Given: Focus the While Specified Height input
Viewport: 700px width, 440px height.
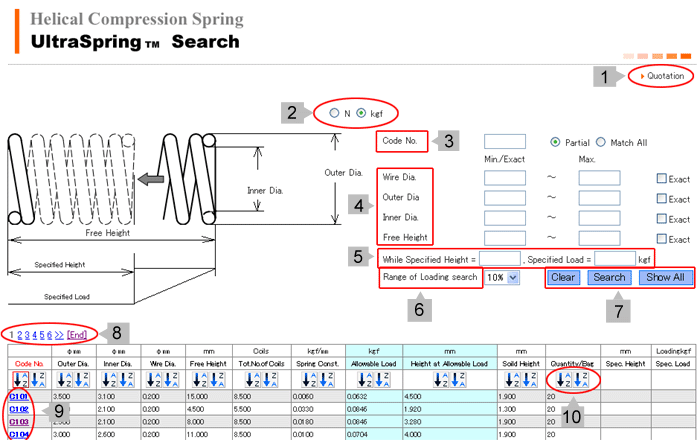Looking at the screenshot, I should coord(500,259).
